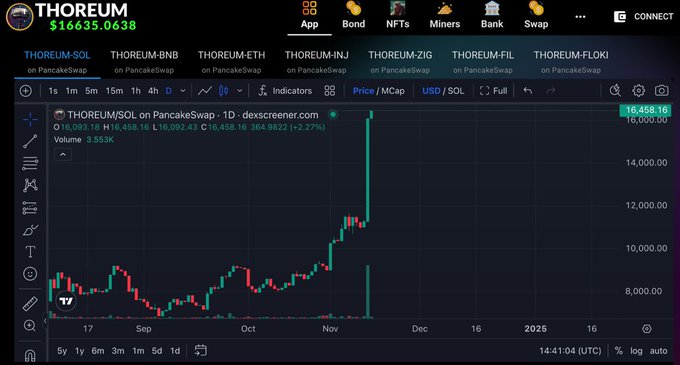
Task: Switch denomination to SOL
Action: point(456,91)
